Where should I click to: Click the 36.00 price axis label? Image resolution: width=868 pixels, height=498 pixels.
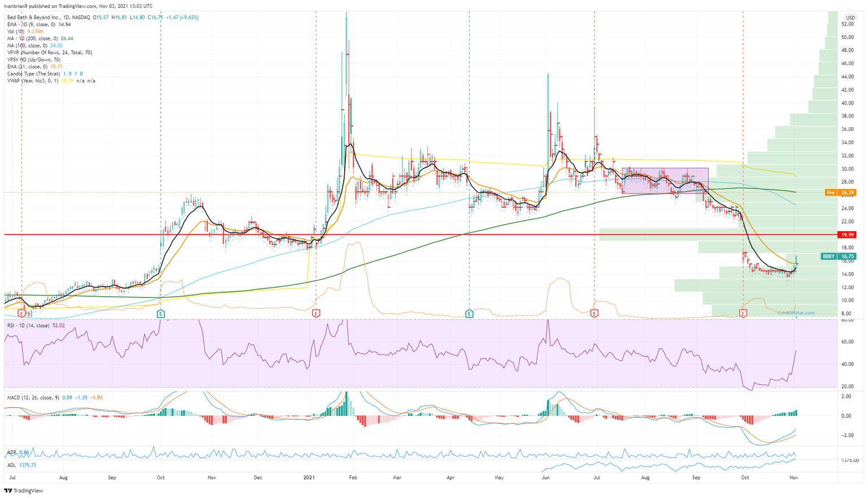point(848,129)
